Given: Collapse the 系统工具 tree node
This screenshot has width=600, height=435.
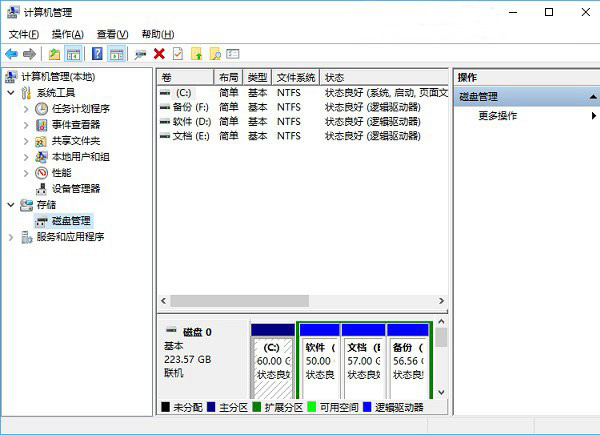Looking at the screenshot, I should pos(11,92).
